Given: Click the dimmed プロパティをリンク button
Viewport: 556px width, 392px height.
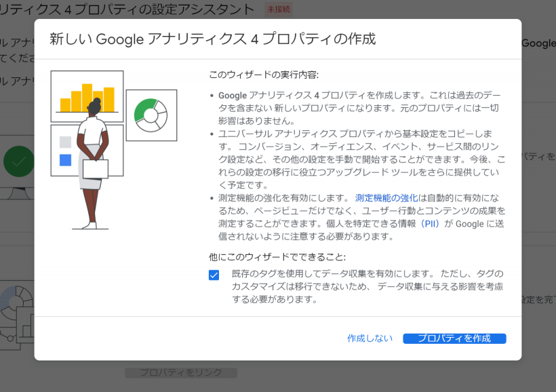Looking at the screenshot, I should click(x=180, y=372).
